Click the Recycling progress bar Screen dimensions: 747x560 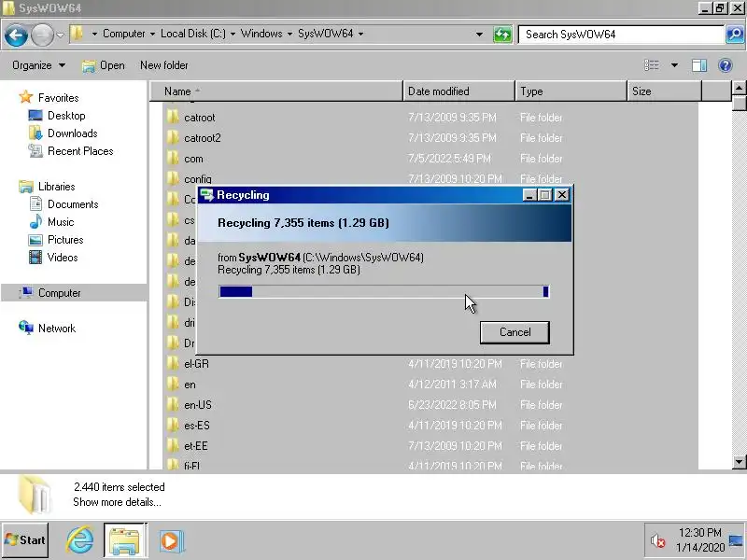[384, 291]
